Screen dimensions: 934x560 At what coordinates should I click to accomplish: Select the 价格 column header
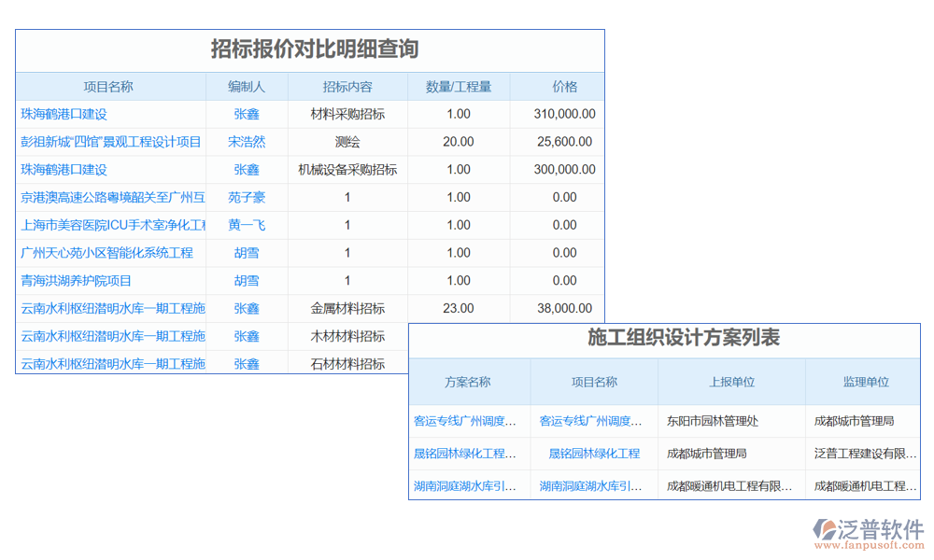tap(564, 87)
